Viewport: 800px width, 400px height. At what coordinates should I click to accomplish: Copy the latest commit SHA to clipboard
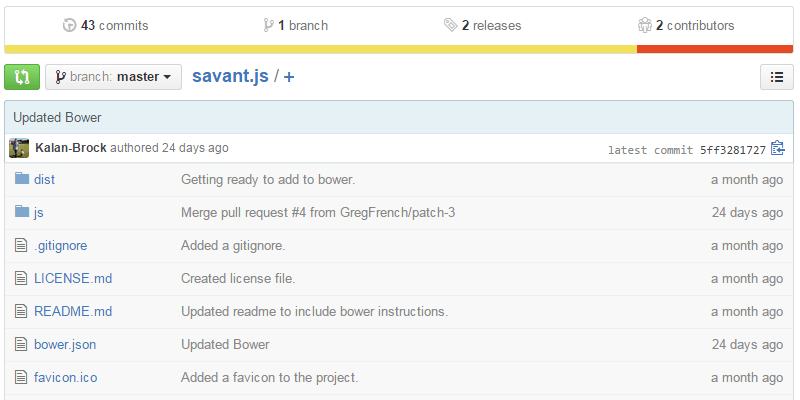point(778,149)
